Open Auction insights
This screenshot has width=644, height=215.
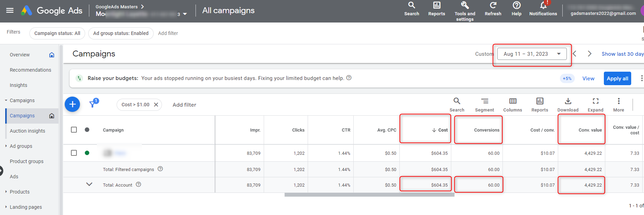tap(27, 131)
